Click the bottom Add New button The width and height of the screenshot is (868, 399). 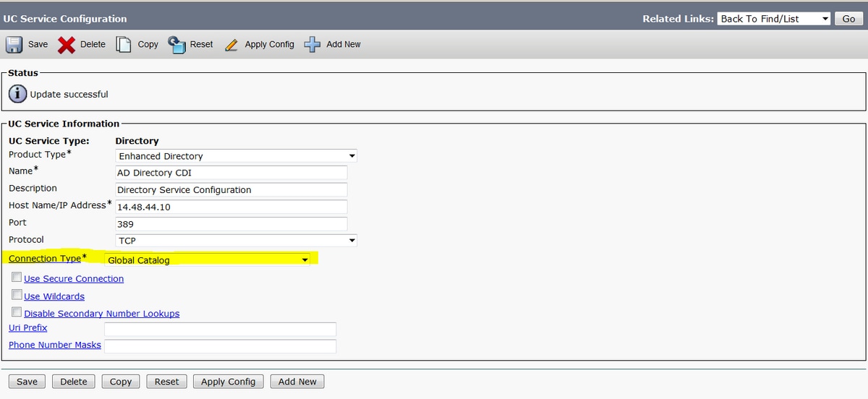click(297, 382)
